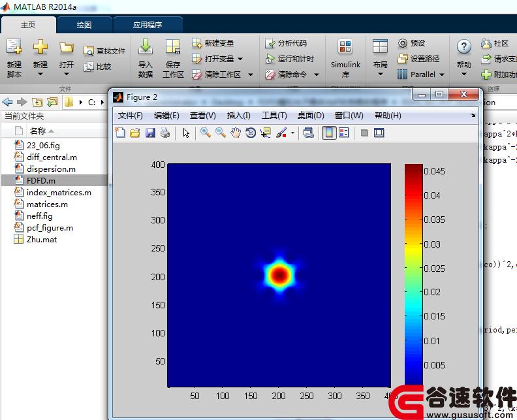Screen dimensions: 517x420
Task: Toggle the Rotate 3D tool
Action: pyautogui.click(x=251, y=133)
